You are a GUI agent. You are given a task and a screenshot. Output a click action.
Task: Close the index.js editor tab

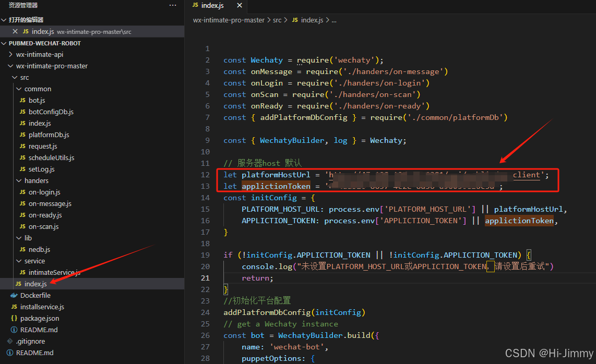(x=240, y=5)
